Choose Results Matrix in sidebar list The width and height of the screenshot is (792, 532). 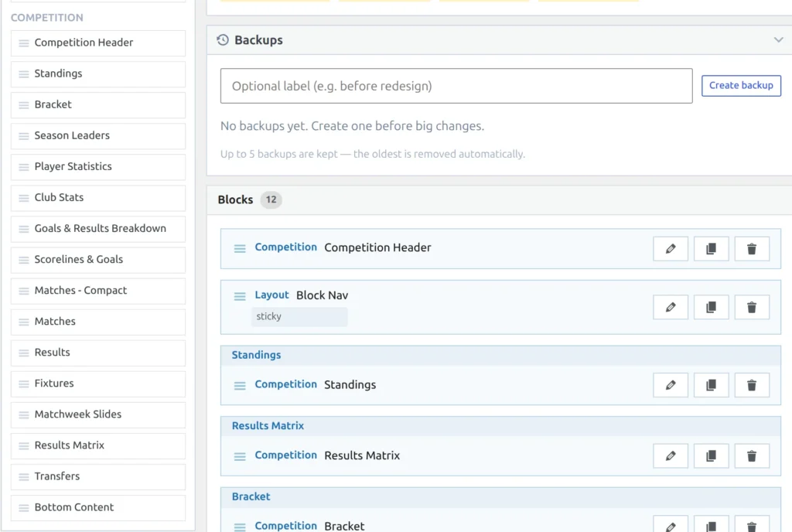pyautogui.click(x=98, y=445)
